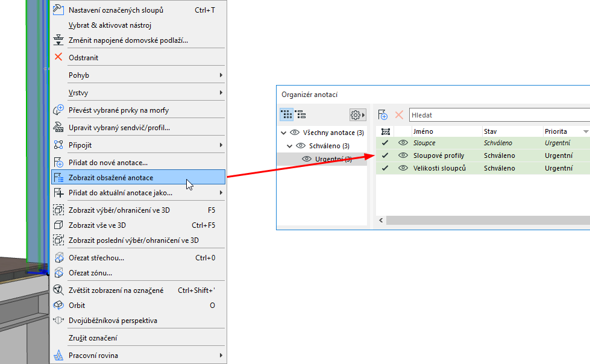Collapse the Schváleno tree node

coord(289,146)
